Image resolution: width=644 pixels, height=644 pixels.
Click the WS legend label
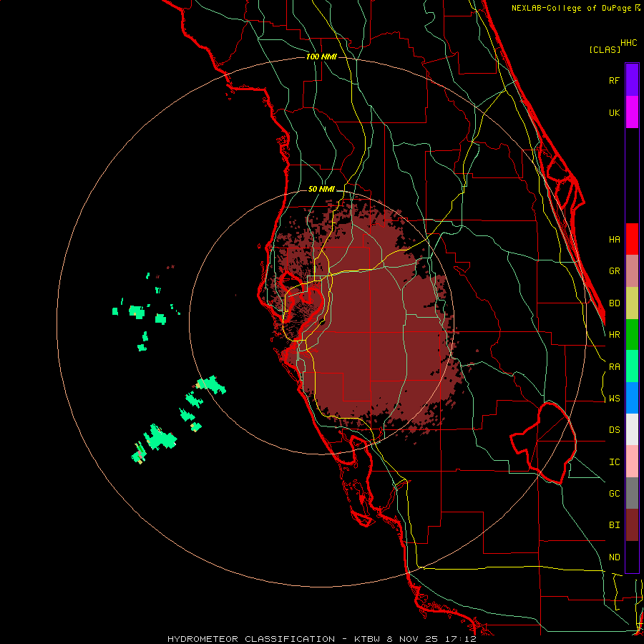(x=614, y=399)
